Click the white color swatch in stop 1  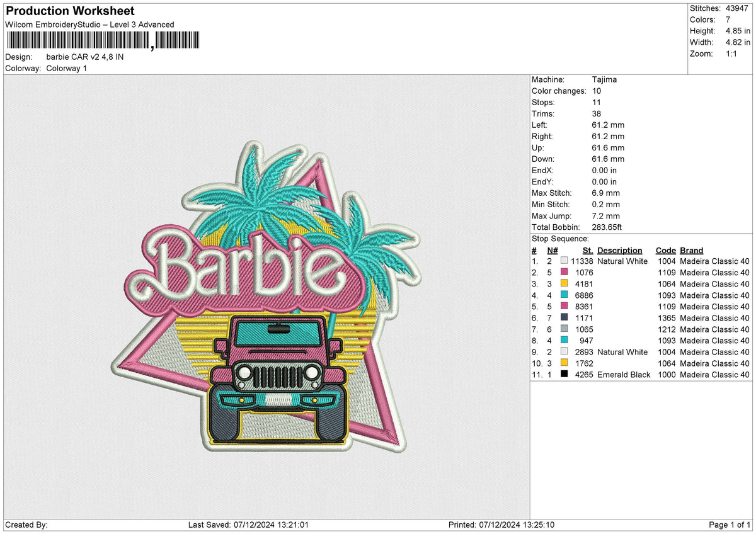[564, 261]
